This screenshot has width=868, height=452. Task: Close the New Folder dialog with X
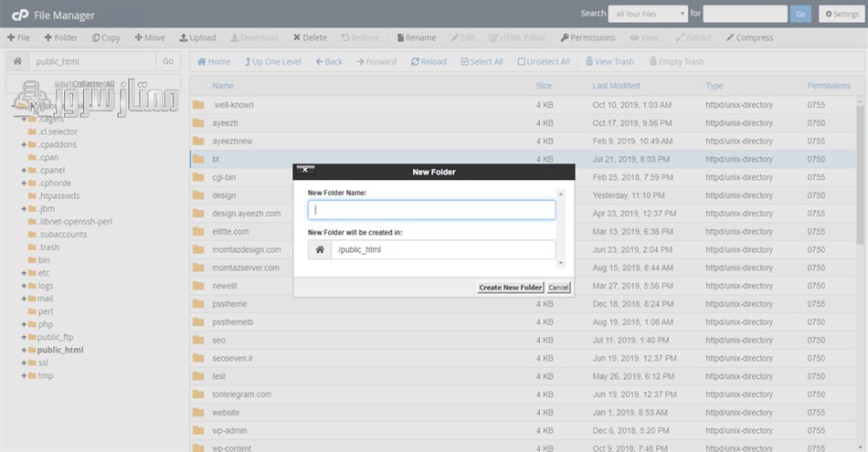click(x=305, y=170)
